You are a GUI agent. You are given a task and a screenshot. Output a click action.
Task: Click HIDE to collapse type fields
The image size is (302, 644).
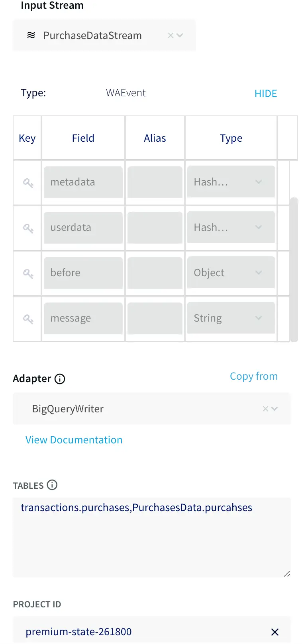(x=266, y=94)
